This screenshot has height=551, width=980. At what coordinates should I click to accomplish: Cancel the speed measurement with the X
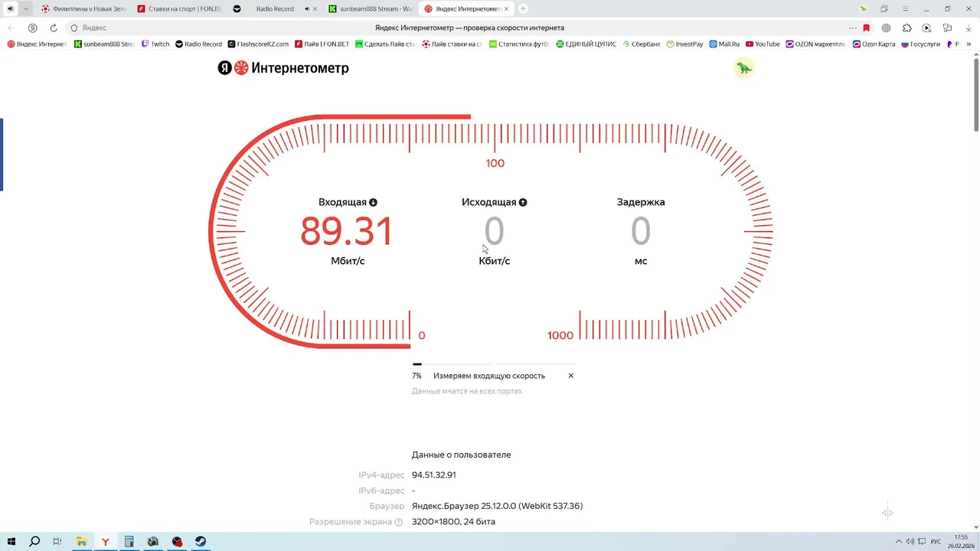click(570, 376)
